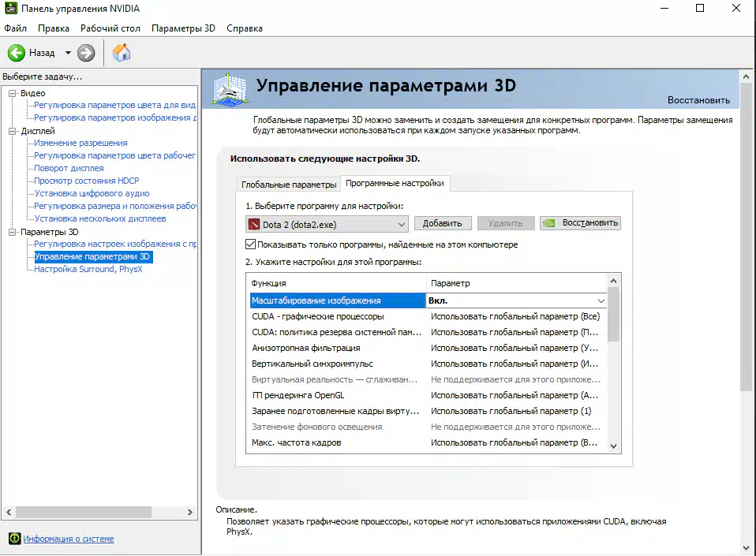Open Регулировка параметров цвета рабочего стола
This screenshot has height=556, width=756.
point(114,155)
